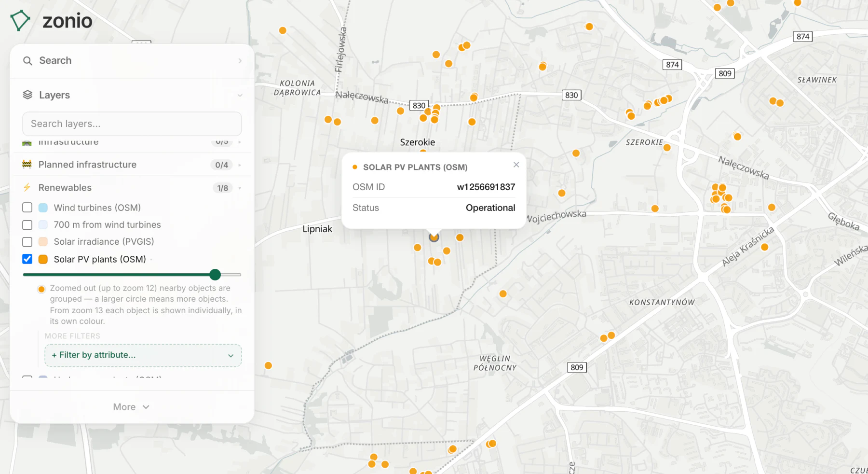Click the Layers panel heading
The image size is (868, 474).
pyautogui.click(x=54, y=95)
